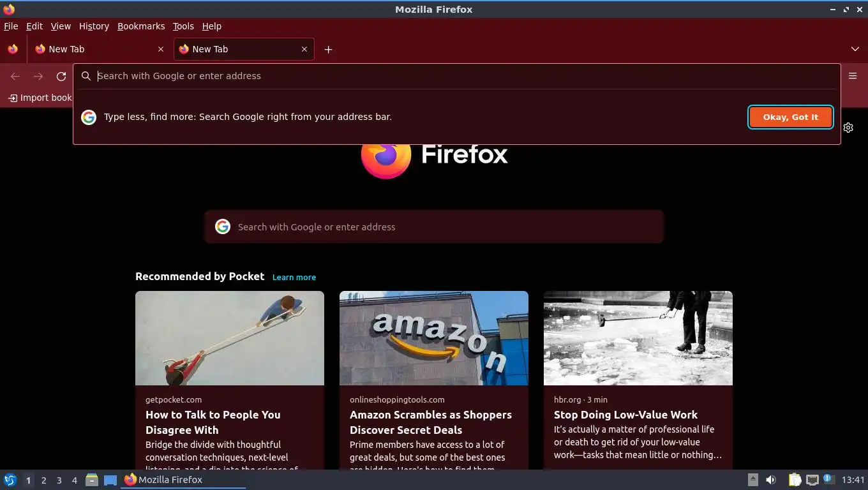This screenshot has width=868, height=490.
Task: Switch to workspace 1
Action: (28, 480)
